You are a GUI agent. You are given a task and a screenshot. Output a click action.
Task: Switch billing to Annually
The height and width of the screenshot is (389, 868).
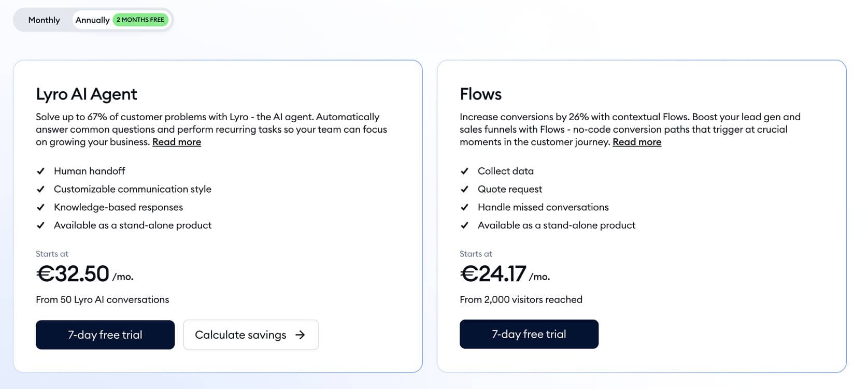click(92, 20)
